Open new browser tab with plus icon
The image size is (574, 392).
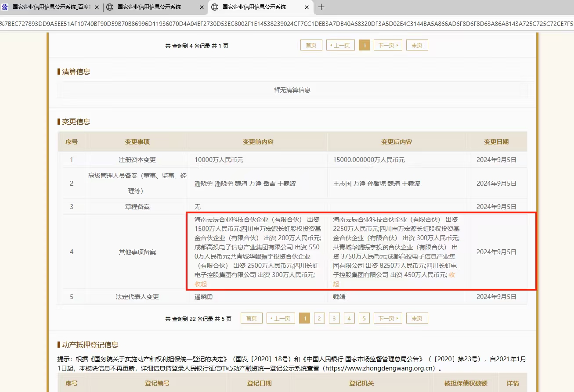tap(321, 7)
